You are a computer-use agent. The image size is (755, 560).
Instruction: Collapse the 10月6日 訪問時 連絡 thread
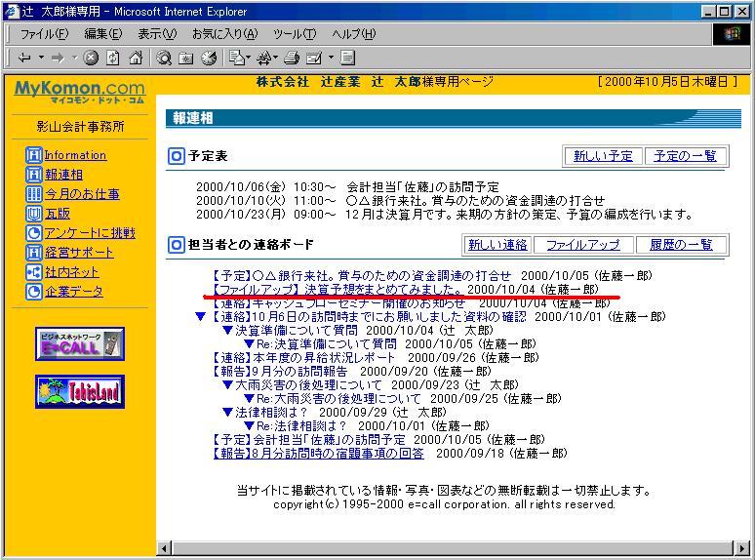point(200,317)
